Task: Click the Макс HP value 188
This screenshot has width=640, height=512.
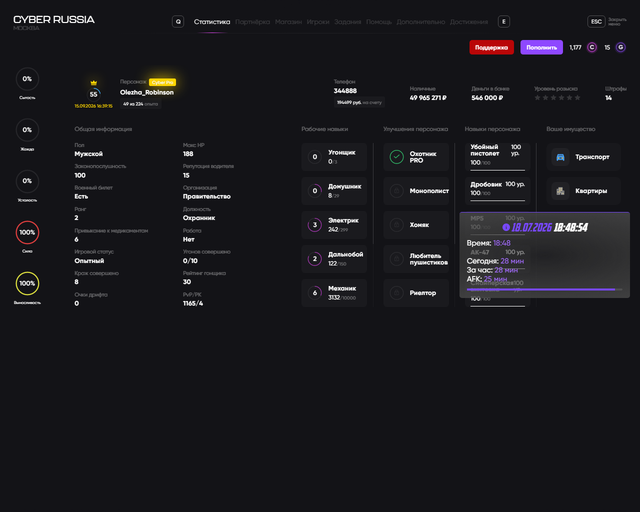Action: (x=188, y=154)
